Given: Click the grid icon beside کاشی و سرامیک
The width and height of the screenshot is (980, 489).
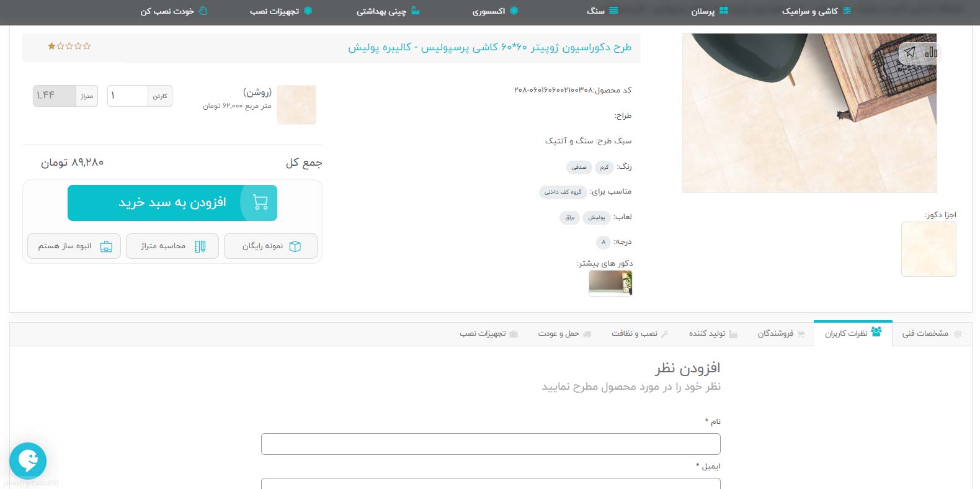Looking at the screenshot, I should [847, 11].
